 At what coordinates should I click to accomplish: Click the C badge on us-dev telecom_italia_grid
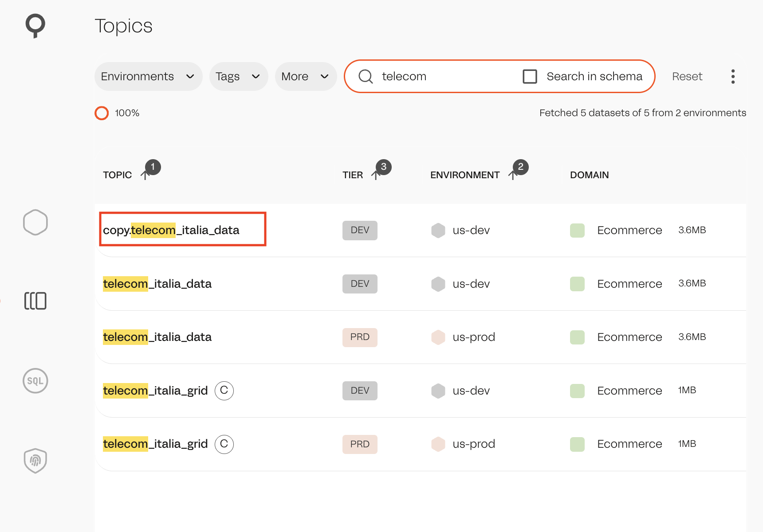(x=224, y=391)
